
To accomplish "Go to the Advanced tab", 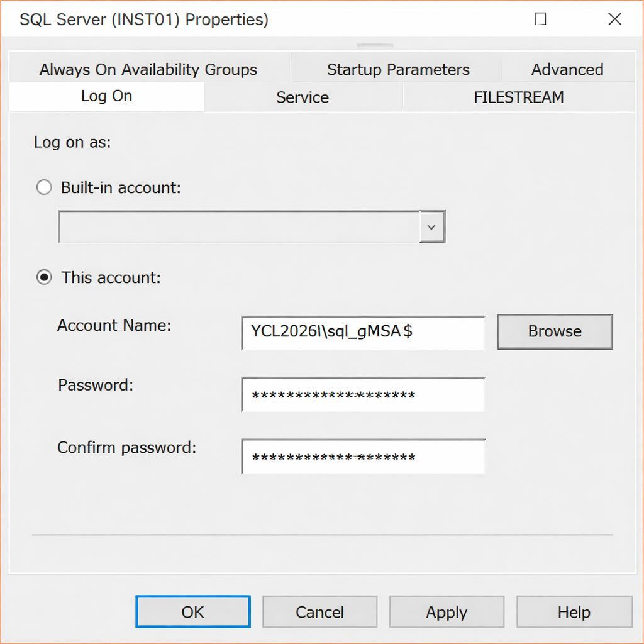I will (567, 69).
